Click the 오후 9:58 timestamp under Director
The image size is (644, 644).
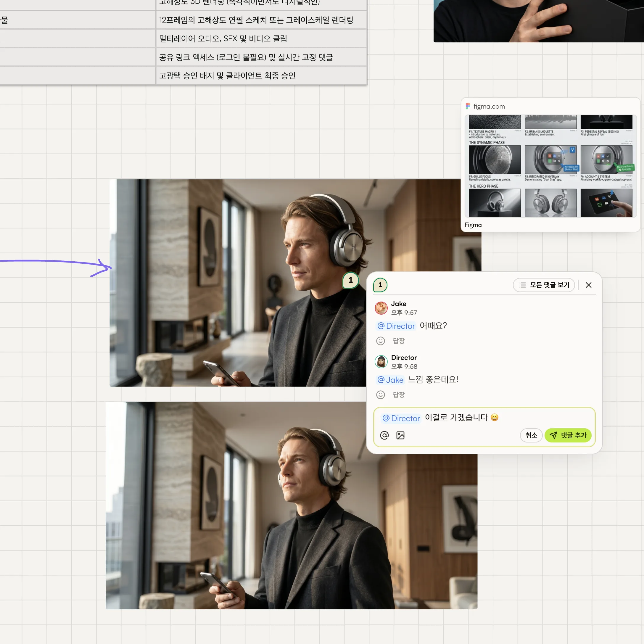404,366
